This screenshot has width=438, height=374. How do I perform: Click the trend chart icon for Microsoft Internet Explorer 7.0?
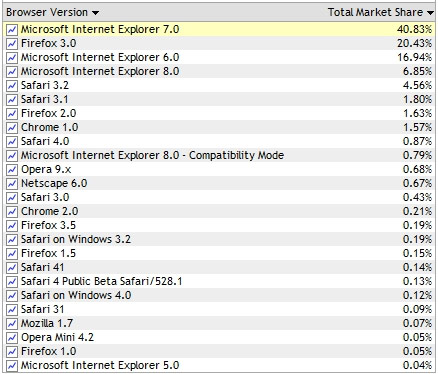click(12, 30)
